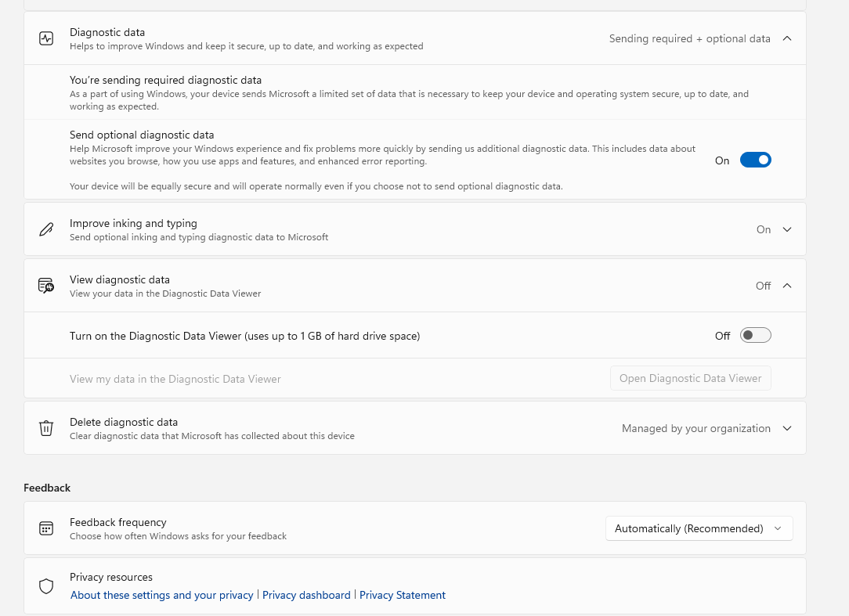This screenshot has width=849, height=616.
Task: Click the 'Feedback frequency' title
Action: pos(118,522)
